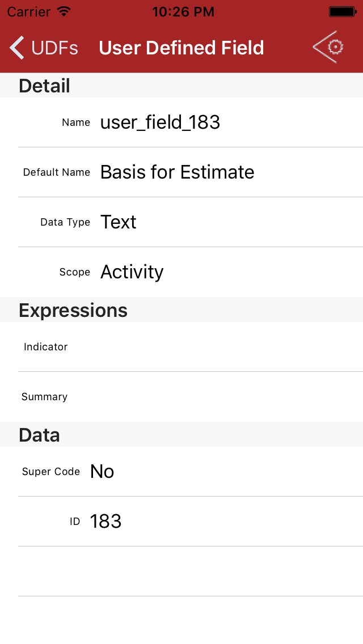This screenshot has height=644, width=363.
Task: Tap the battery icon in status bar
Action: pos(342,11)
